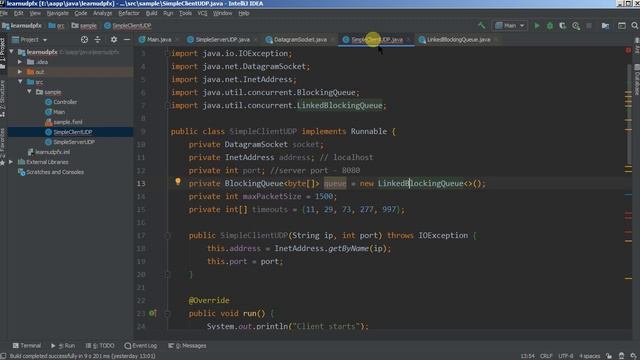Click the Build project hammer icon
640x360 pixels.
pos(482,25)
